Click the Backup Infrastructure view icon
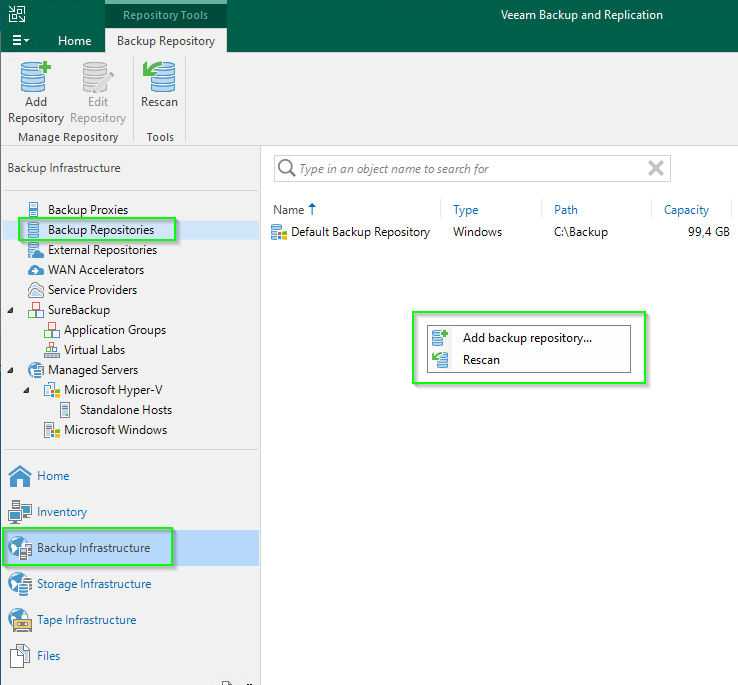Screen dimensions: 738x685 coord(20,548)
